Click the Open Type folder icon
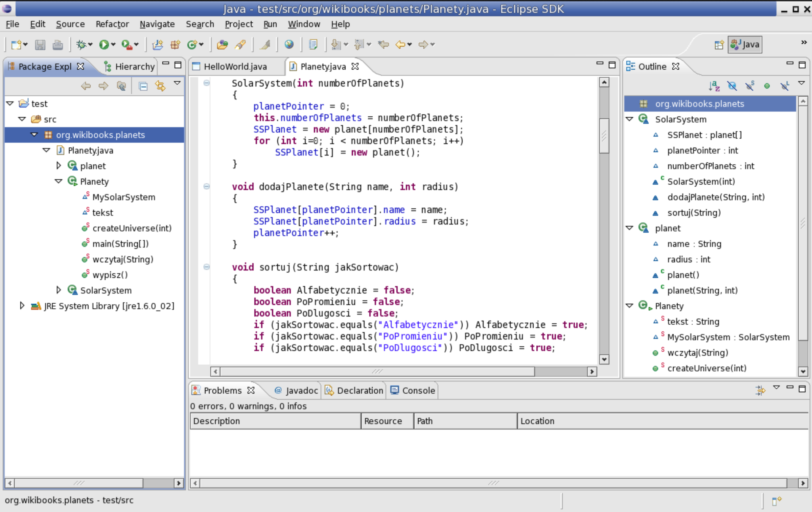 pos(222,45)
